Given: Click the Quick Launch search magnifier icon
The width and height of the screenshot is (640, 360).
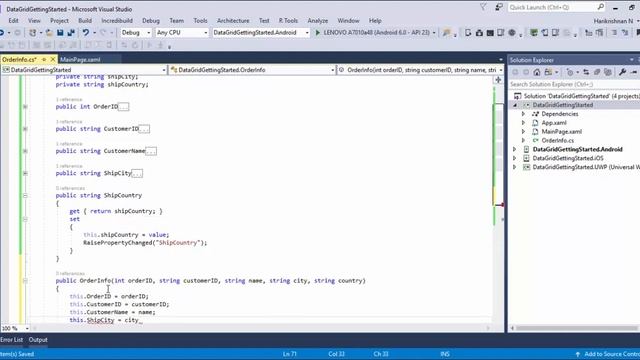Looking at the screenshot, I should [x=601, y=7].
